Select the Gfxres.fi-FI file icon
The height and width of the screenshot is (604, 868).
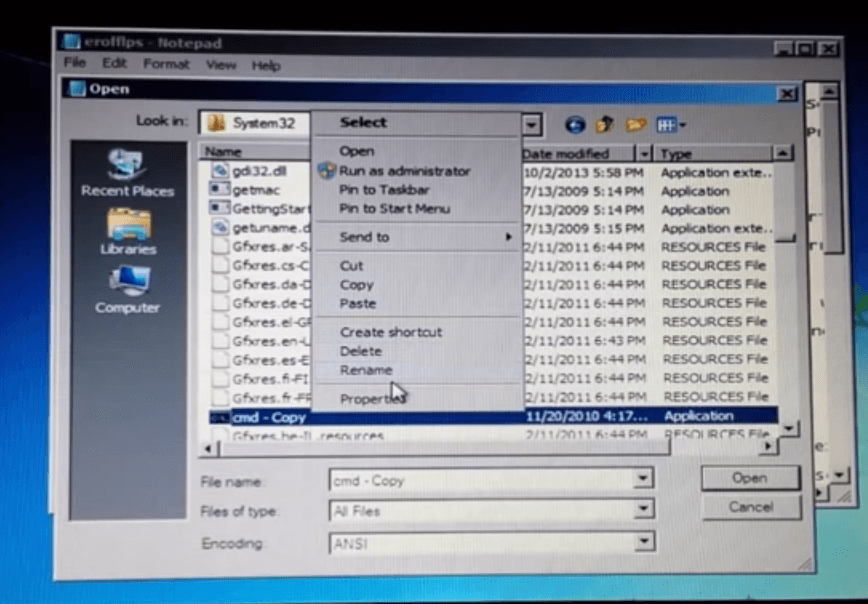tap(221, 379)
